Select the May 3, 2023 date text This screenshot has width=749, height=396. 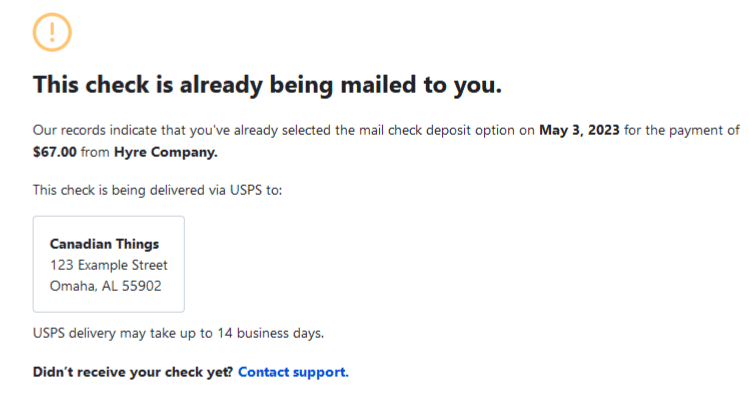[579, 130]
